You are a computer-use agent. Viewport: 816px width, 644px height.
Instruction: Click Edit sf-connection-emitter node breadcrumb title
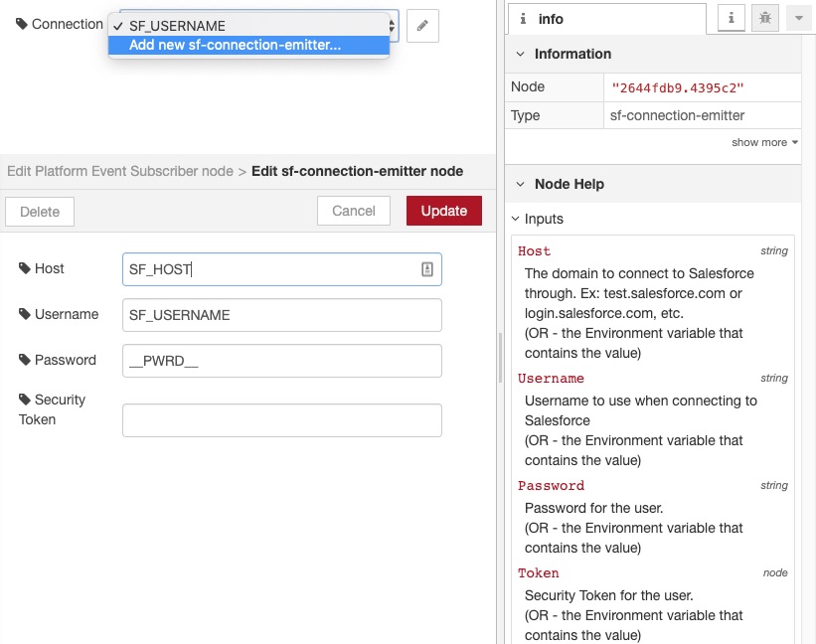tap(357, 171)
